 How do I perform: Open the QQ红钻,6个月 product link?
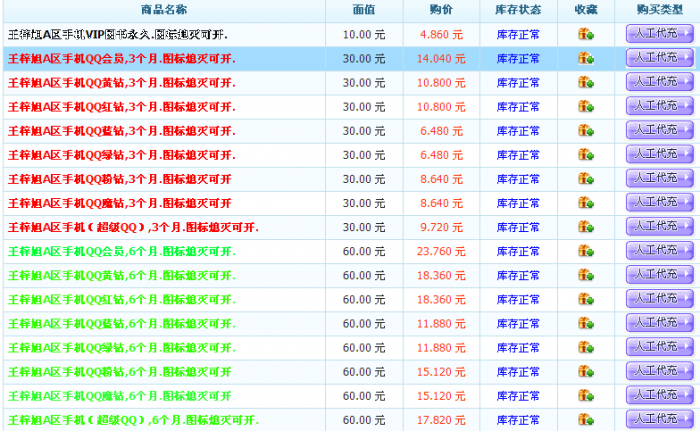[x=121, y=300]
